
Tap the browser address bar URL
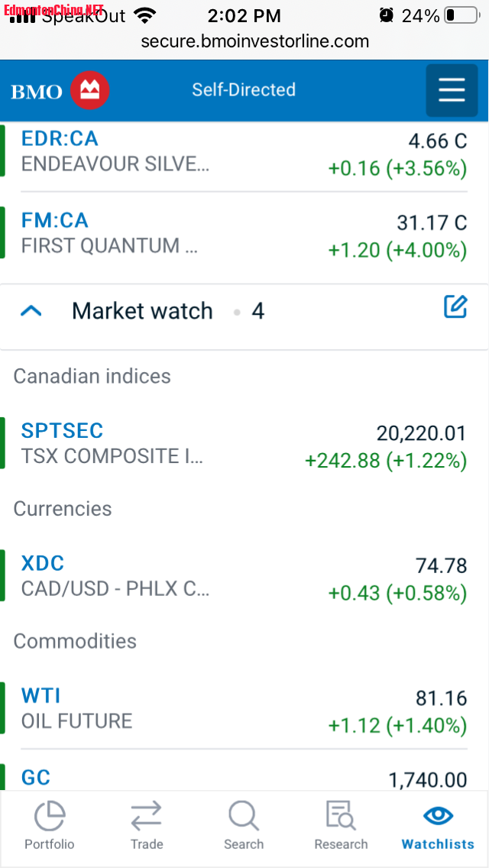point(254,41)
